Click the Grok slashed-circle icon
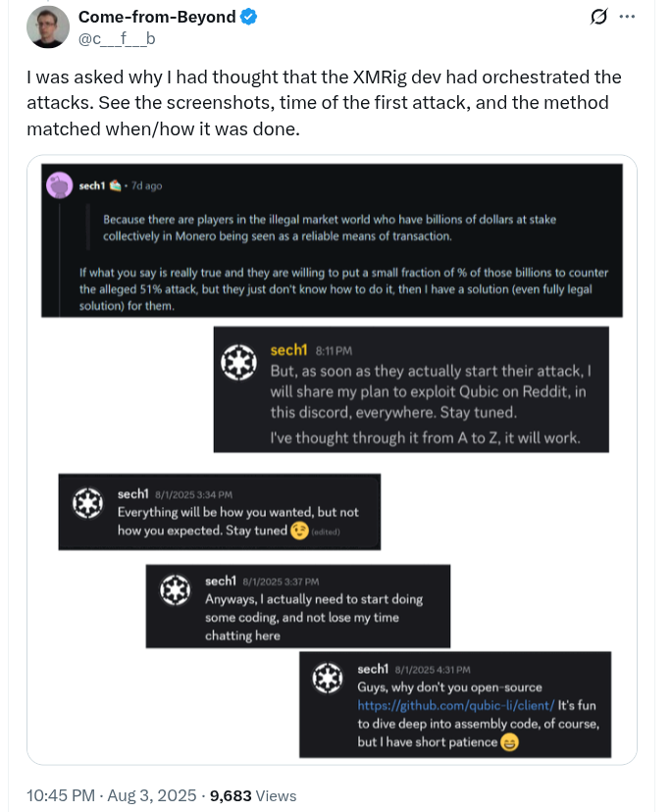Image resolution: width=672 pixels, height=812 pixels. 596,17
